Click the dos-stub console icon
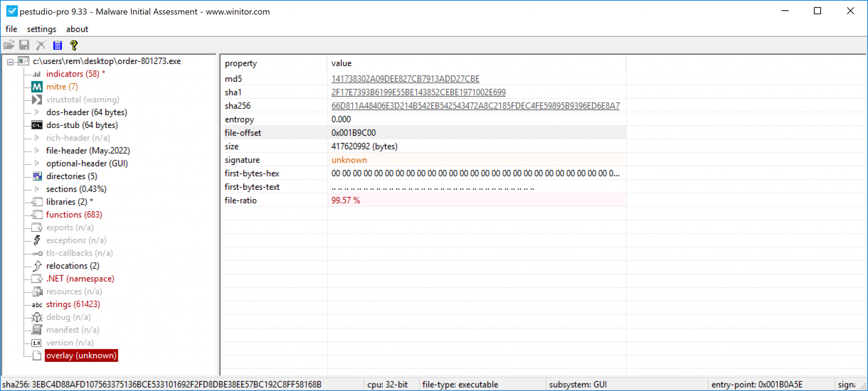 click(36, 125)
